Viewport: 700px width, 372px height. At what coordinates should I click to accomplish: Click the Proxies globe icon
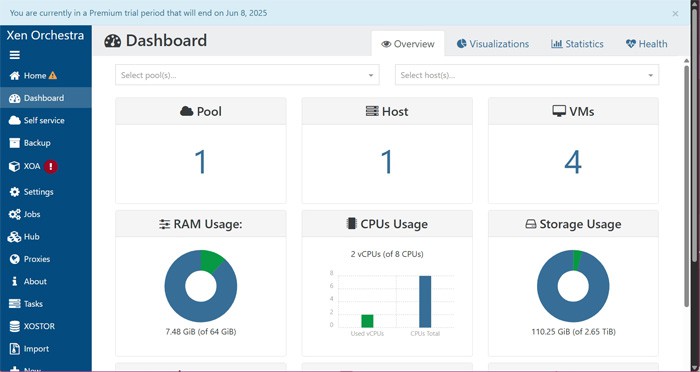[15, 259]
